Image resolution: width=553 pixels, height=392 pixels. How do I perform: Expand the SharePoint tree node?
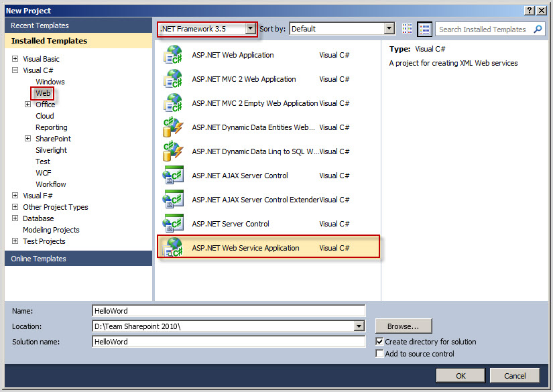(28, 139)
